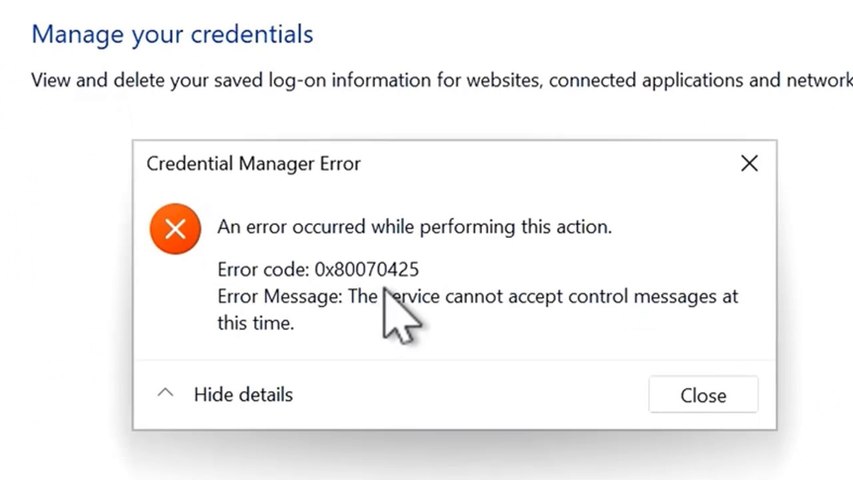The width and height of the screenshot is (853, 480).
Task: Click the word 'websites' in the description
Action: coord(503,80)
